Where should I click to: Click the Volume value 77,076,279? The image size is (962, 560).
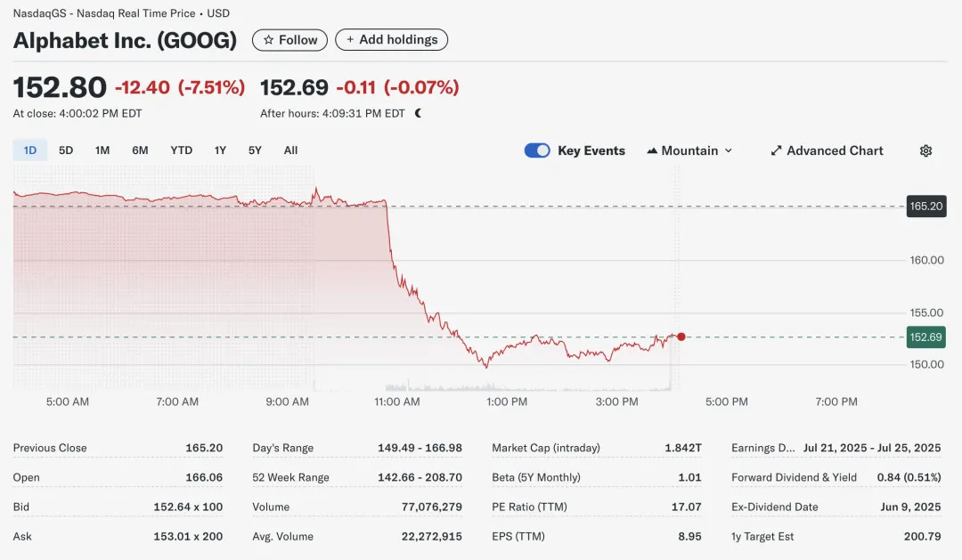(432, 507)
